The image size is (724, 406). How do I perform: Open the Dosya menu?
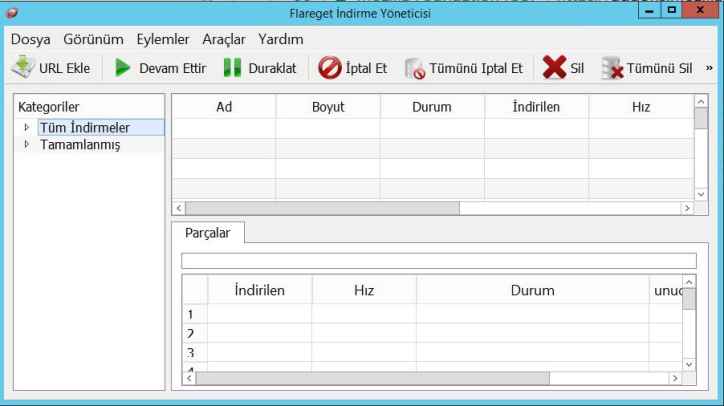(x=32, y=39)
